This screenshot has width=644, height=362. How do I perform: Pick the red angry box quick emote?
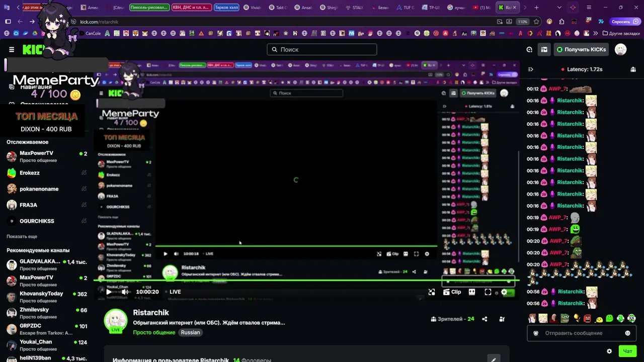[587, 318]
